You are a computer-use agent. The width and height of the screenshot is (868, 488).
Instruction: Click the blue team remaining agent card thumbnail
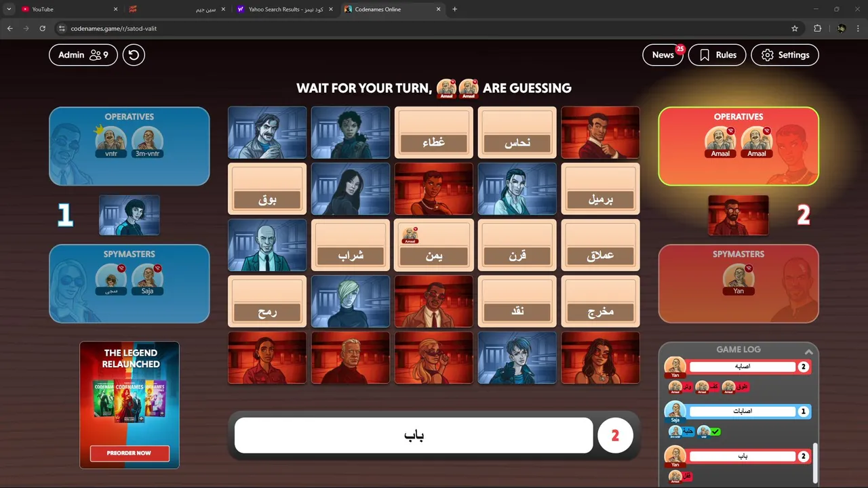130,216
